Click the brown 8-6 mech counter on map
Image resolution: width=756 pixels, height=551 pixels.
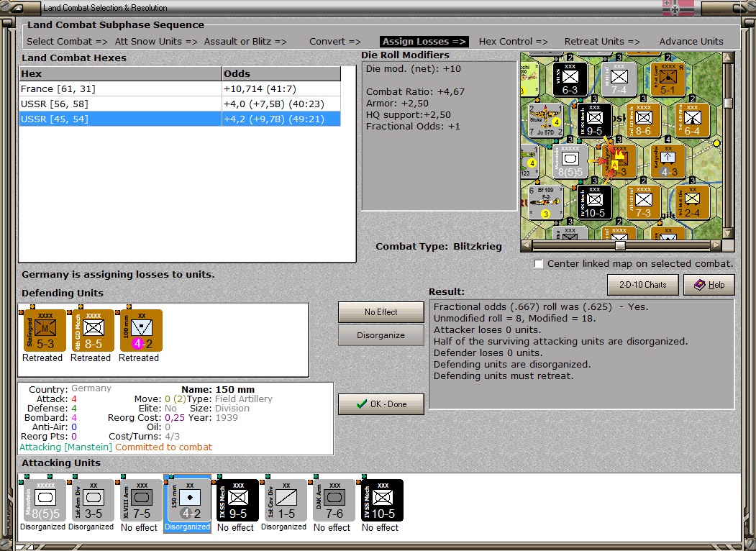coord(643,119)
